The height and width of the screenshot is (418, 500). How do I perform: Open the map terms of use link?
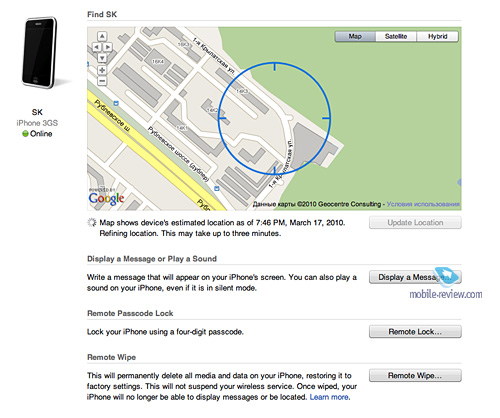[x=423, y=204]
